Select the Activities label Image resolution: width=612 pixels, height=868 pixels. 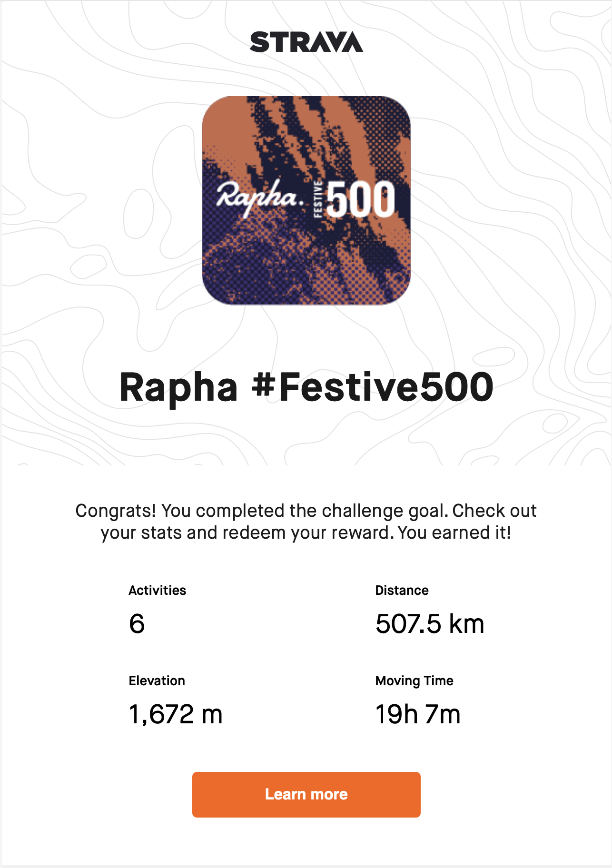[158, 590]
